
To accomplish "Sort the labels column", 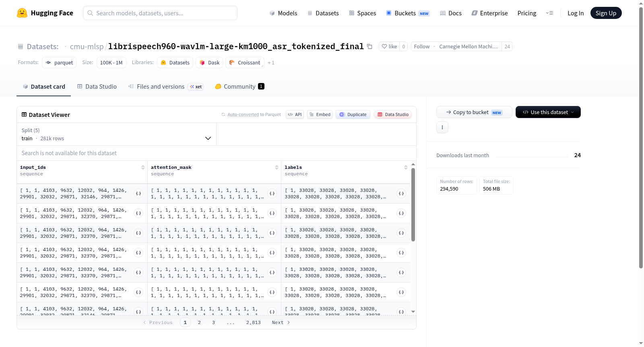I will pyautogui.click(x=406, y=167).
